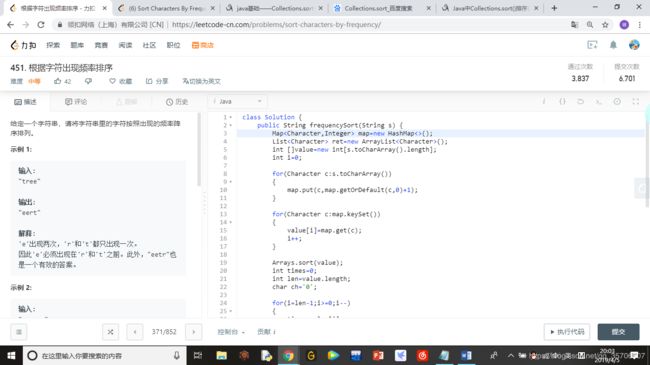Viewport: 650px width, 365px height.
Task: Open the Java language dropdown
Action: (238, 101)
